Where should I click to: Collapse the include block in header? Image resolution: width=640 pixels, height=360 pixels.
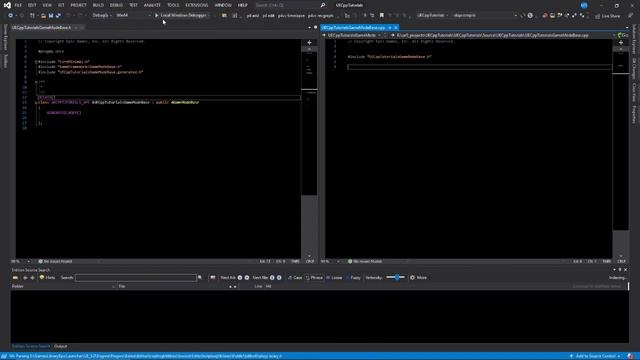point(36,62)
